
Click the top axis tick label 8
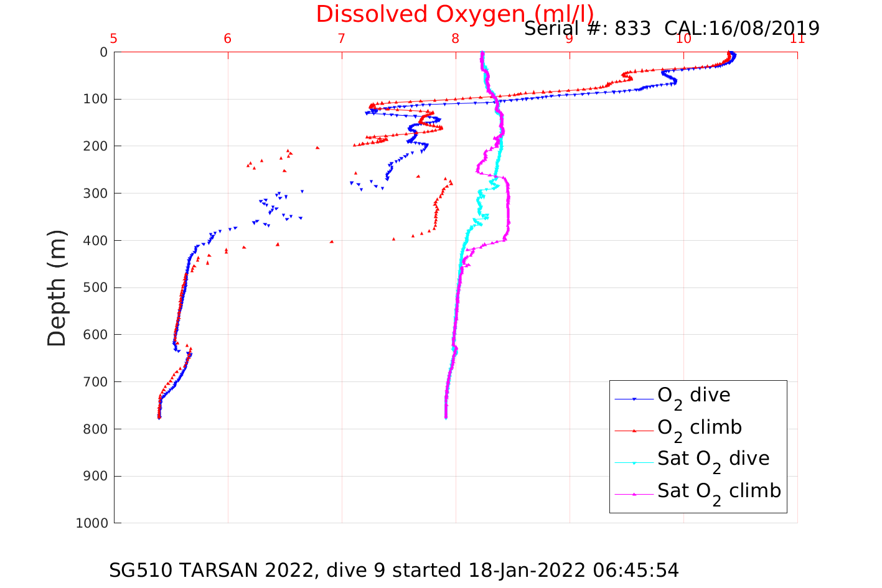tap(456, 39)
